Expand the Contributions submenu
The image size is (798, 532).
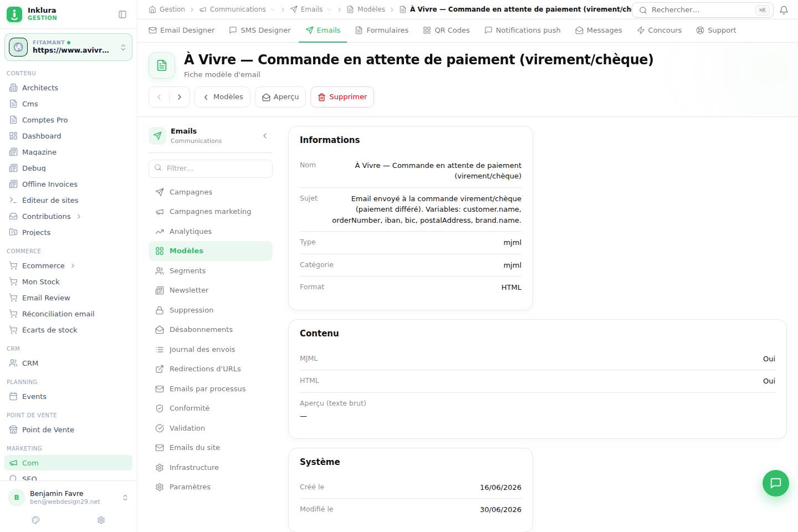click(79, 217)
